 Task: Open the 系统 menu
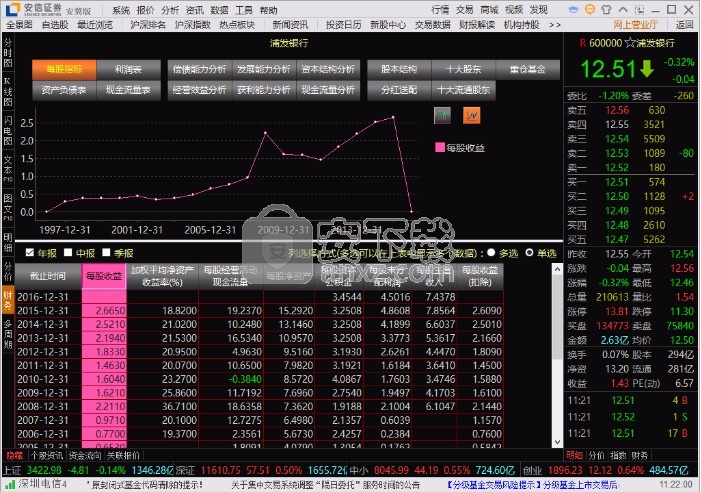121,10
